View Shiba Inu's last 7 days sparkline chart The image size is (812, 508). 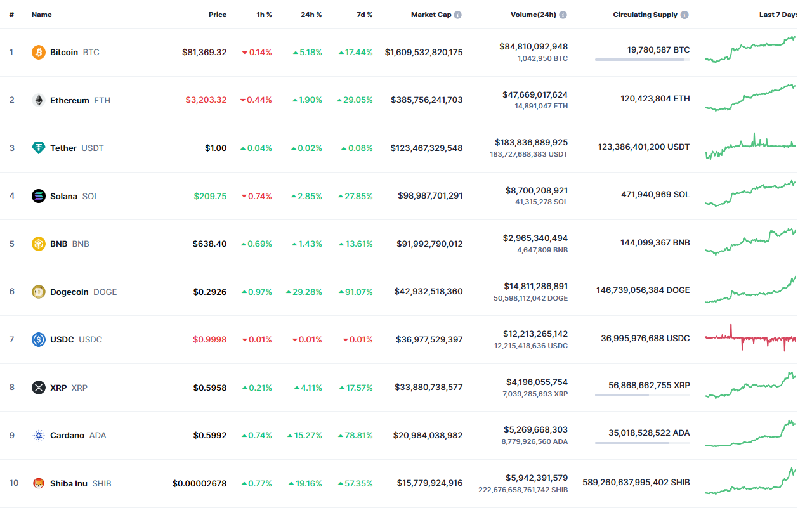[x=751, y=481]
